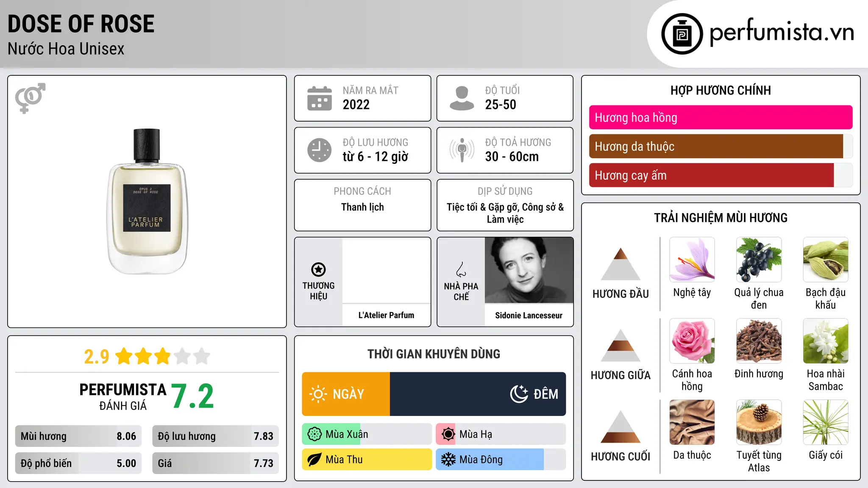Click the Giá score 7.73

point(263,463)
